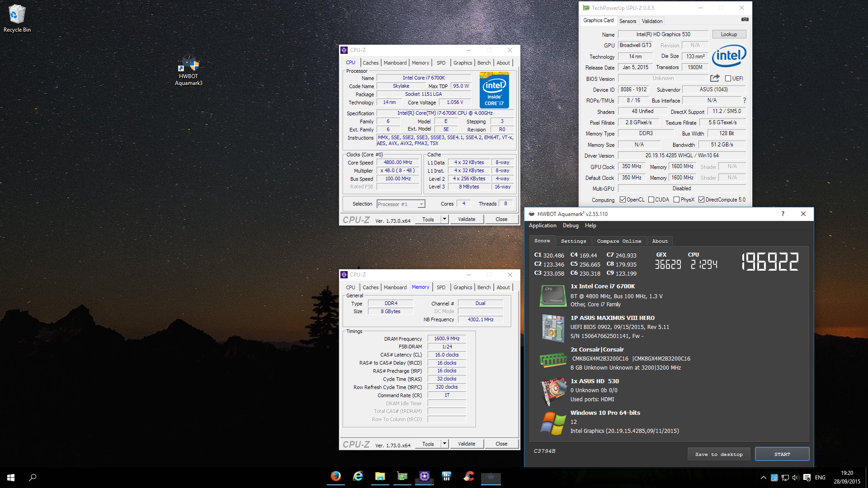This screenshot has height=488, width=868.
Task: Open Firefox from the taskbar
Action: [x=335, y=477]
